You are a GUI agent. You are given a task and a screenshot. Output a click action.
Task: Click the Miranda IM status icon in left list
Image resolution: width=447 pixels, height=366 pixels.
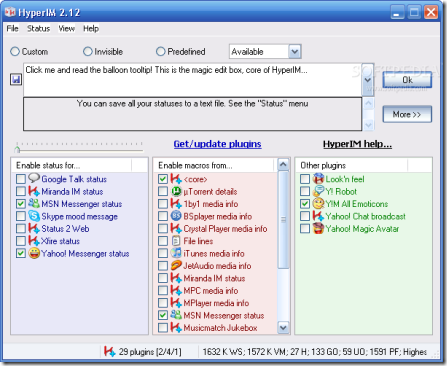34,191
